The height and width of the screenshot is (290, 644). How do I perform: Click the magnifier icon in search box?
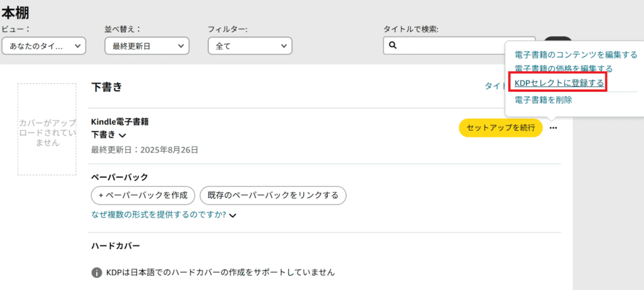click(392, 45)
